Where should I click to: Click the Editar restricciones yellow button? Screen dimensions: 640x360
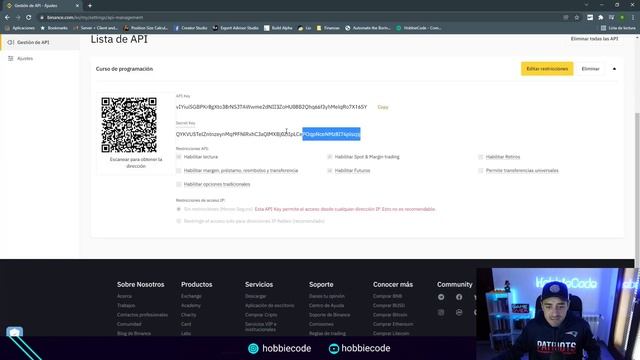(x=547, y=69)
